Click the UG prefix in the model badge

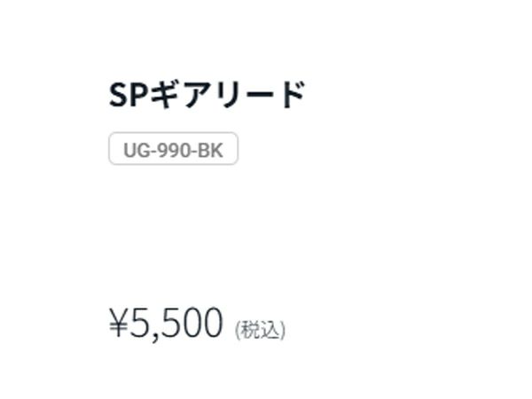point(135,150)
